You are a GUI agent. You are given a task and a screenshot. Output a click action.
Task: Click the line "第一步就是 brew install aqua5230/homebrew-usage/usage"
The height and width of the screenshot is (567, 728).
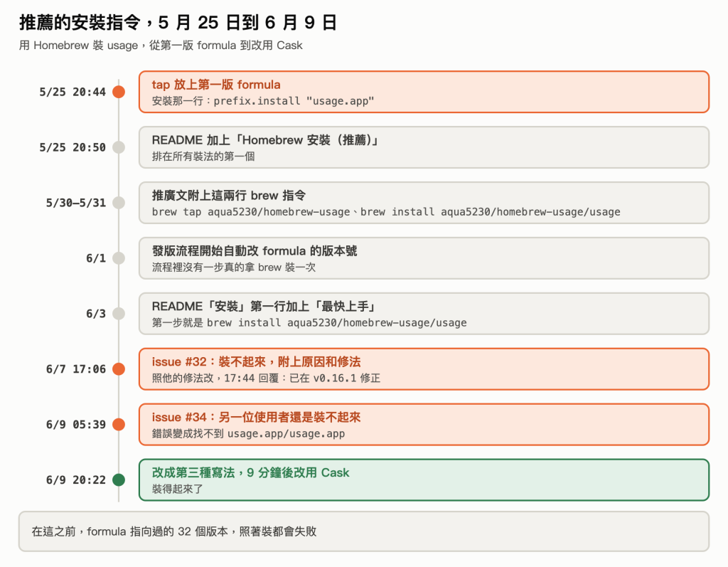309,322
